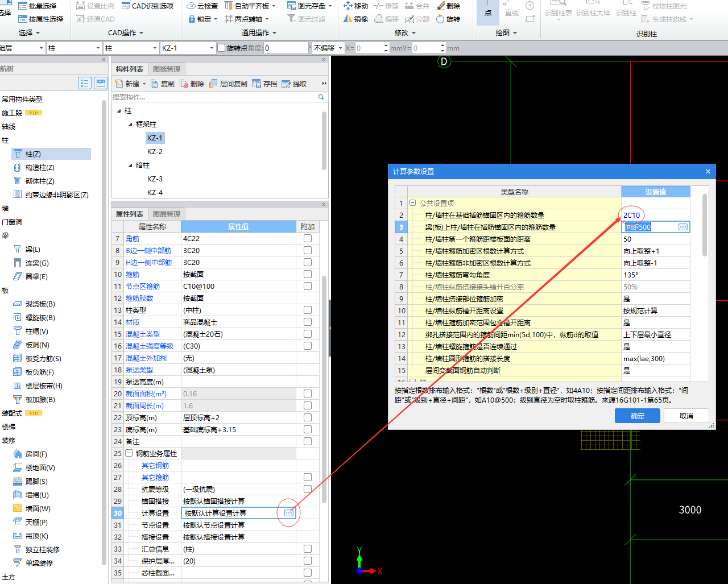Check 附加 box for 备注 row
This screenshot has width=728, height=584.
(x=308, y=441)
